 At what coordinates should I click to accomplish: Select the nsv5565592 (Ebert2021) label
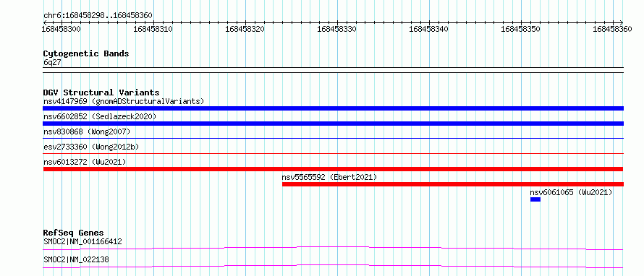[329, 177]
